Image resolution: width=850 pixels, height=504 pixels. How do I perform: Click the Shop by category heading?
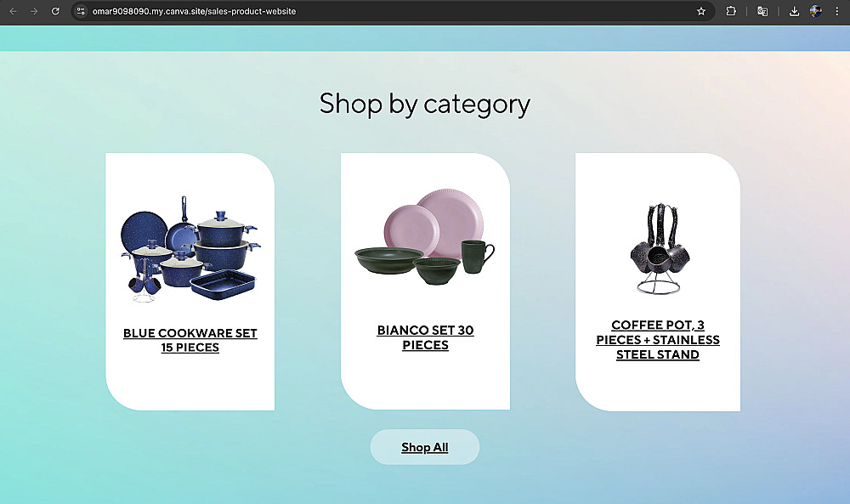[425, 104]
